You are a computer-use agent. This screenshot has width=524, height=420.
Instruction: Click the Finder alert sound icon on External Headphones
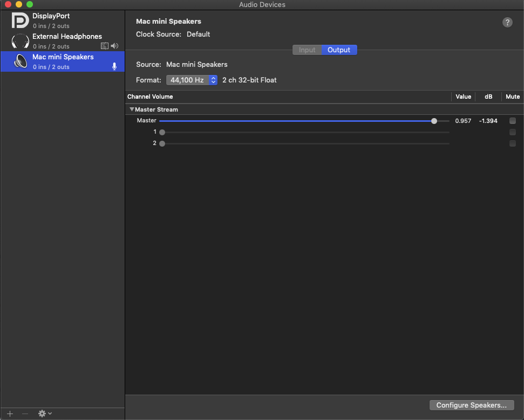click(x=105, y=46)
